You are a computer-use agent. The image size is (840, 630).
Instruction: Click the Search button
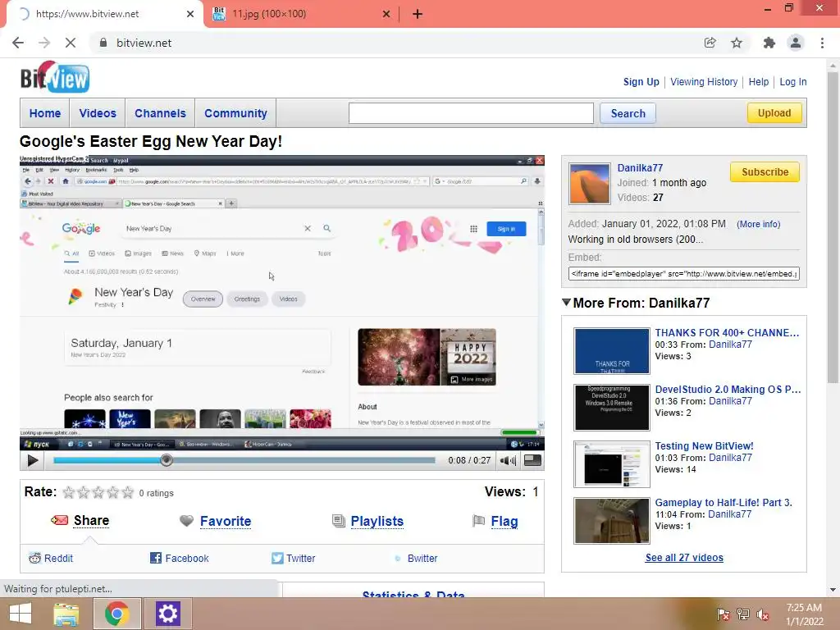[x=628, y=113]
